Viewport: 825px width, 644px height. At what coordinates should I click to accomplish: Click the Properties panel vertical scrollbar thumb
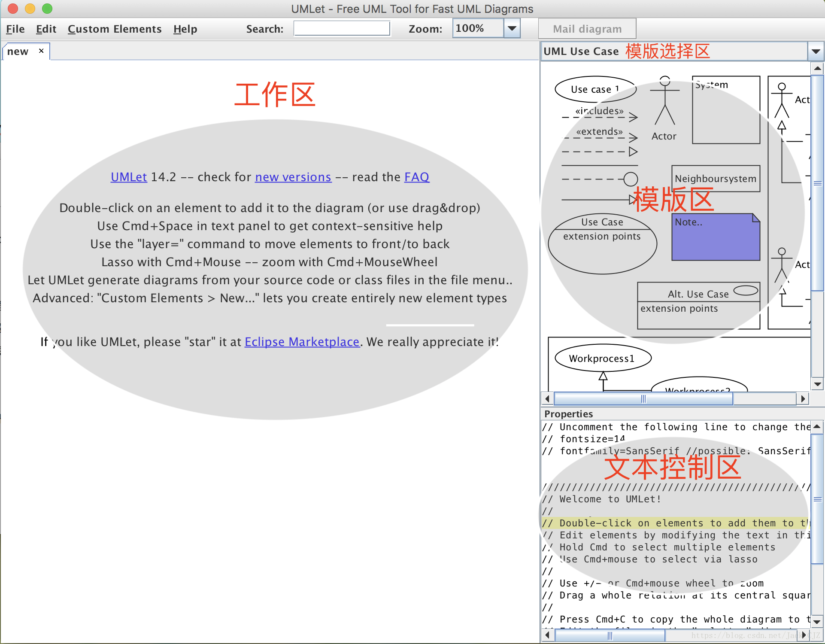(x=817, y=499)
